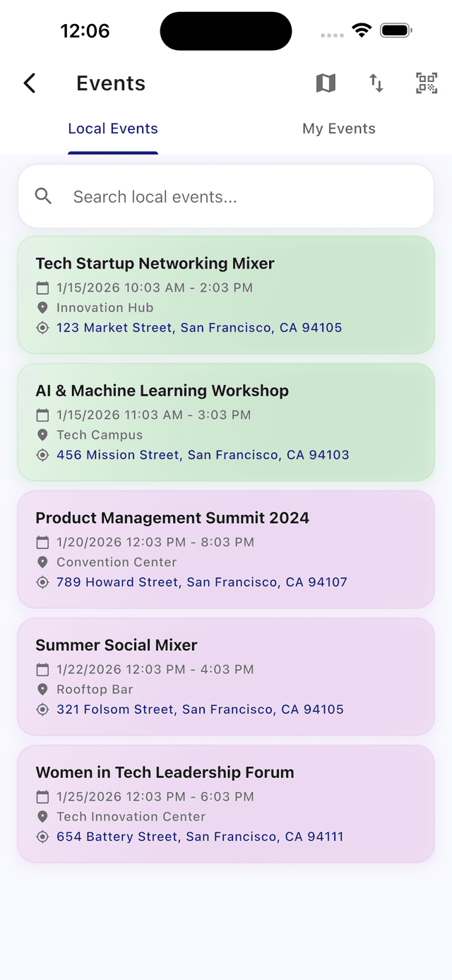The image size is (452, 980).
Task: Click location pin icon beside Rooftop Bar
Action: click(x=42, y=690)
